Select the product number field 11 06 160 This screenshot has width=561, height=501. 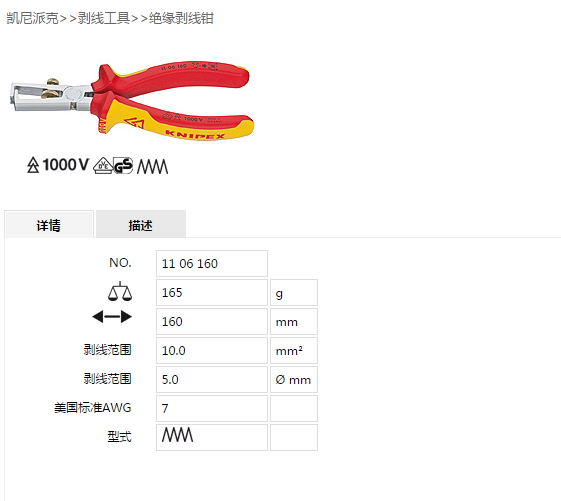tap(212, 264)
